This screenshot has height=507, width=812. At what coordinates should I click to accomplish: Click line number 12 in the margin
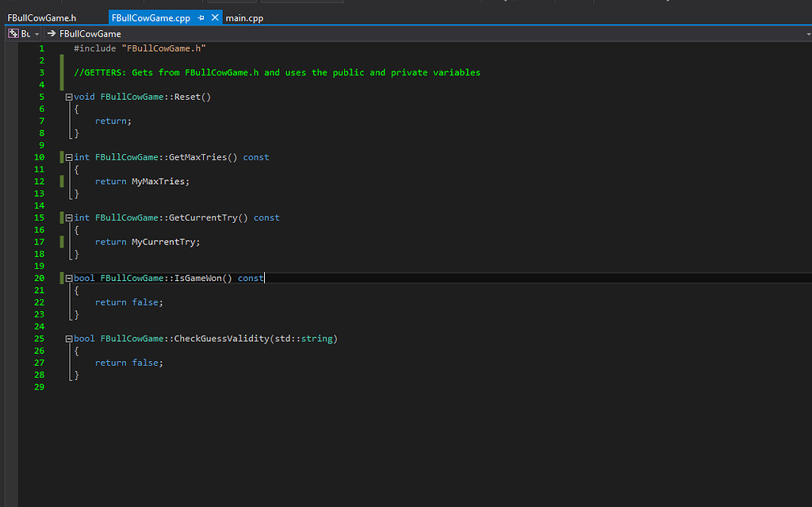(x=39, y=181)
